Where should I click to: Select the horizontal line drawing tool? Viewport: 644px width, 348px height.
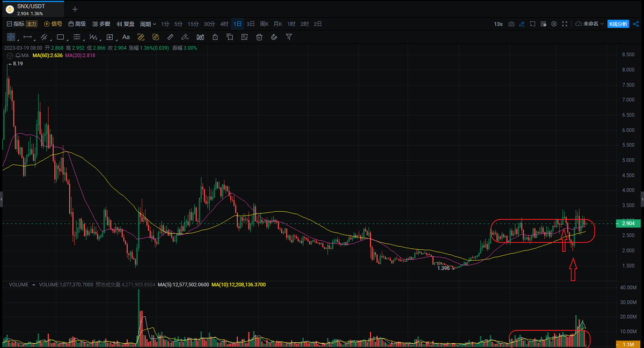pyautogui.click(x=28, y=37)
